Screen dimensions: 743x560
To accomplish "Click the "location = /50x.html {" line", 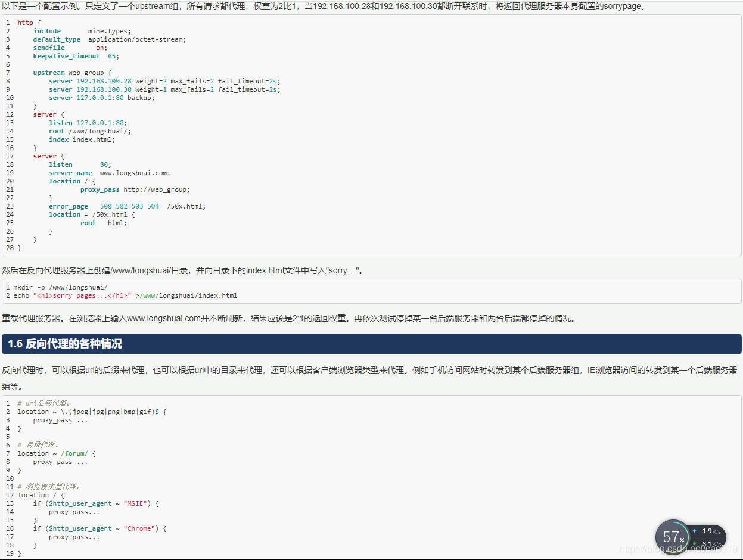I will 92,214.
